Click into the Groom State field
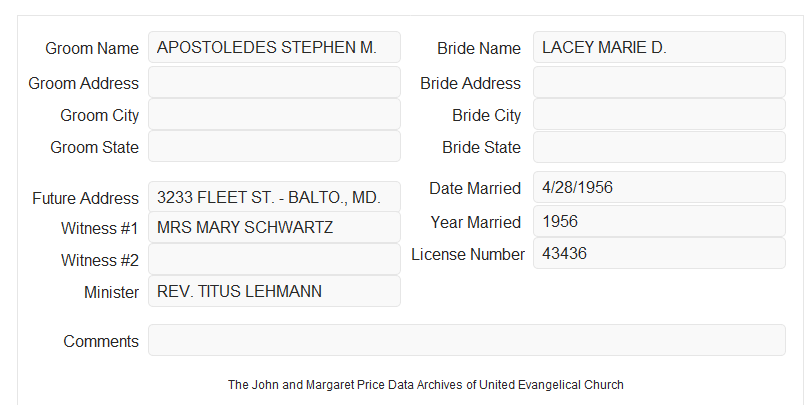This screenshot has height=405, width=805. click(x=274, y=146)
